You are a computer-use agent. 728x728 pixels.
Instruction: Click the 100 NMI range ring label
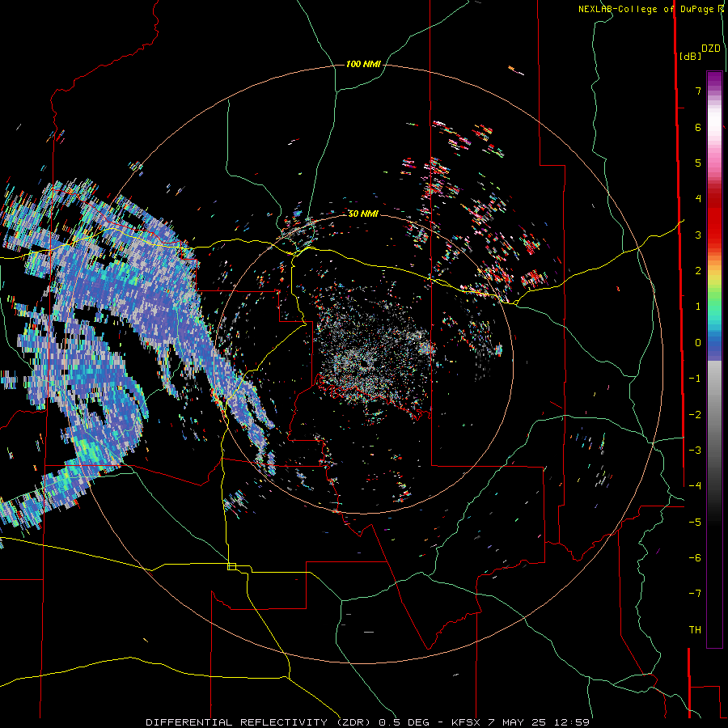tap(363, 64)
